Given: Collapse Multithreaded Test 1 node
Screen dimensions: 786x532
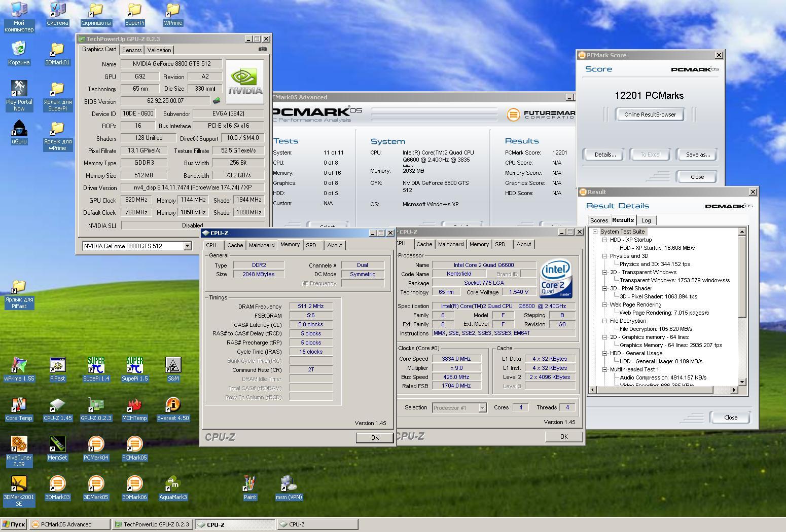Looking at the screenshot, I should (x=604, y=369).
